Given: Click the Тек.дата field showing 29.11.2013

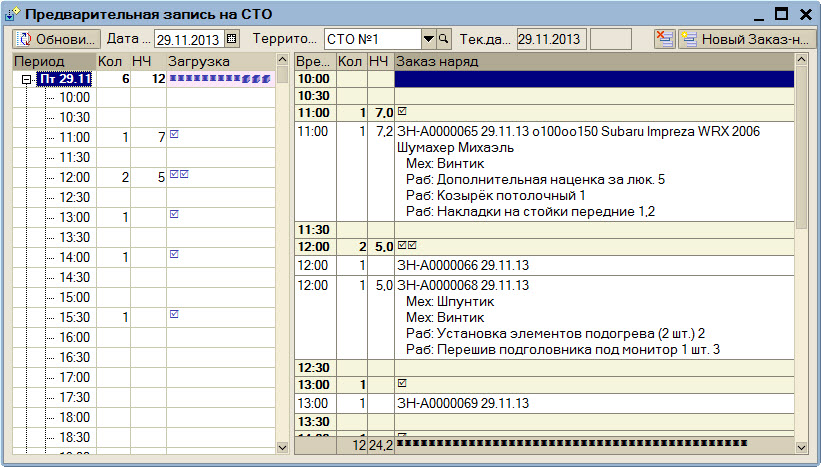Looking at the screenshot, I should coord(551,39).
